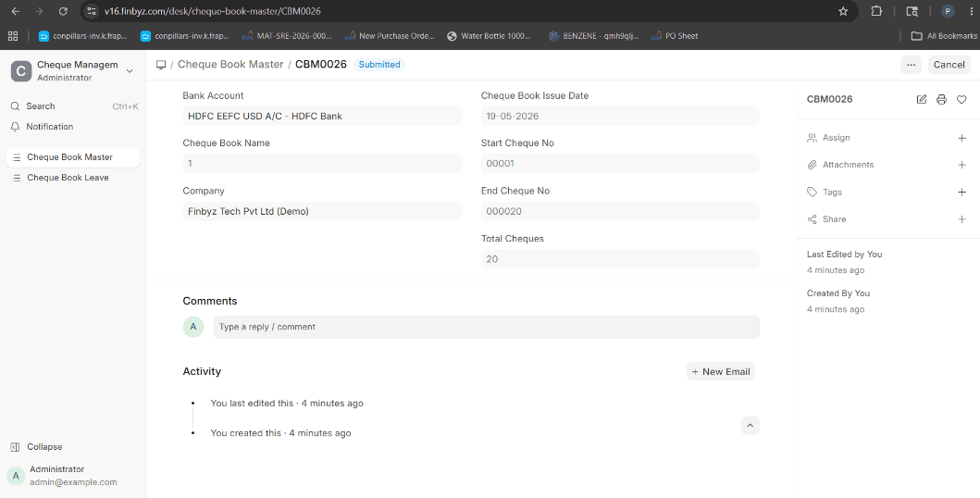Click the Administrator avatar at sidebar bottom
Screen dimensions: 980x498
tap(17, 476)
